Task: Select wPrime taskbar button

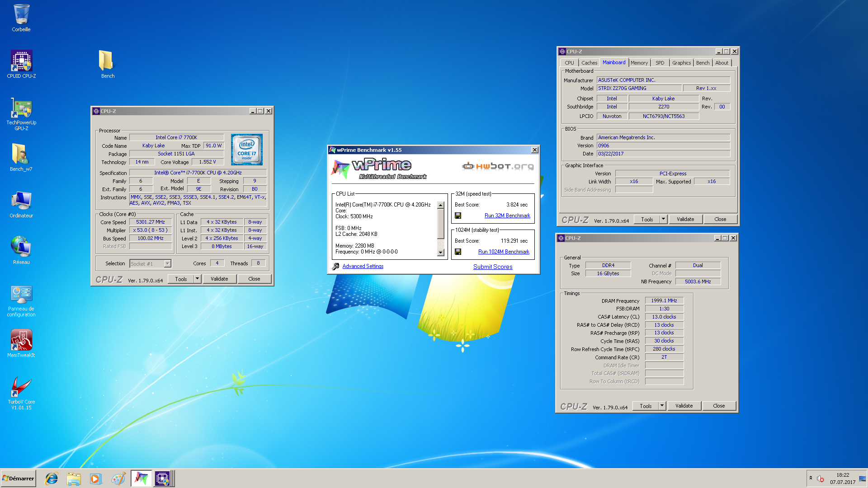Action: point(141,479)
